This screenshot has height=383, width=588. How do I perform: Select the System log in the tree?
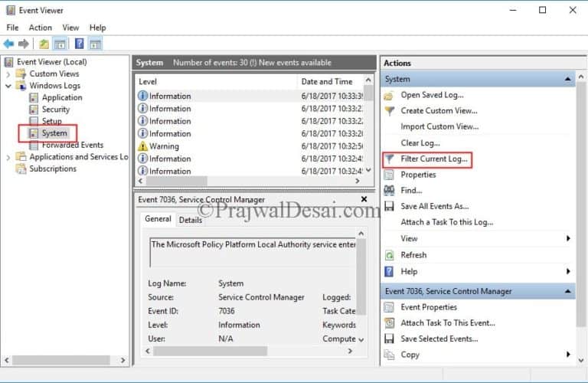point(54,133)
